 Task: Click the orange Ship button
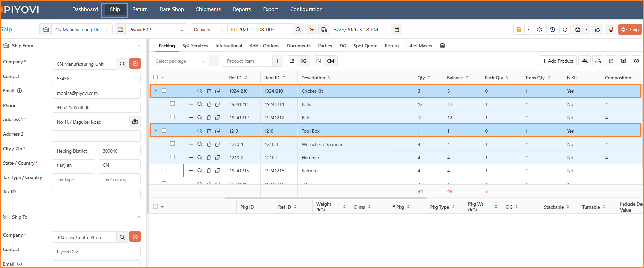630,30
